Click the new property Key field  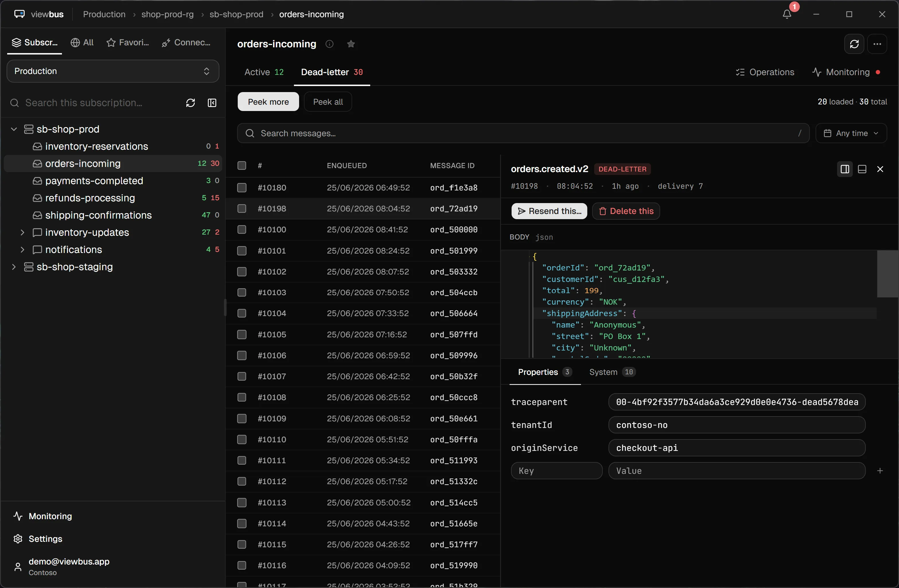556,471
